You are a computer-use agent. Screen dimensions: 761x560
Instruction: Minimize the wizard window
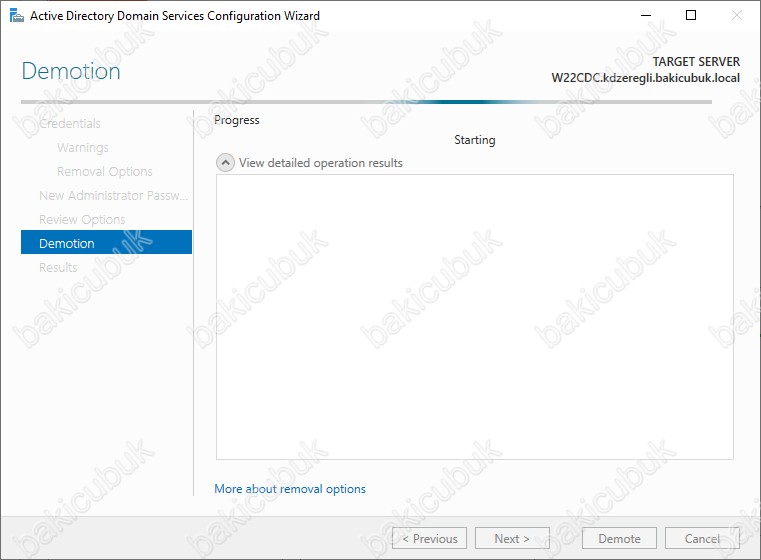tap(646, 16)
